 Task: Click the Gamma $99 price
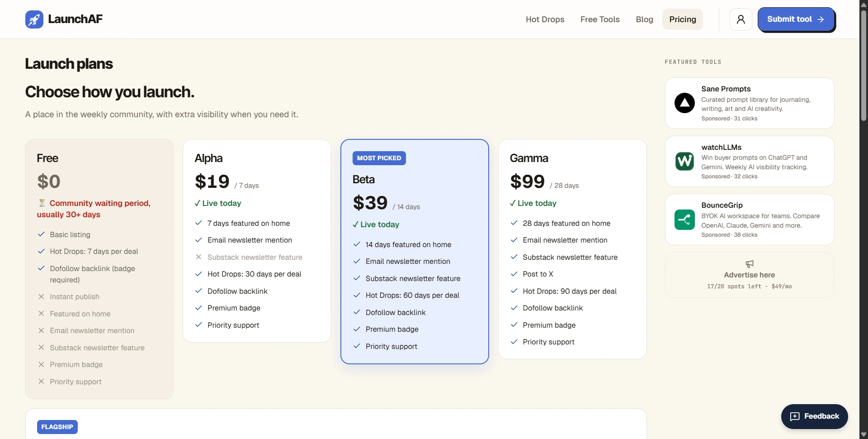[527, 181]
